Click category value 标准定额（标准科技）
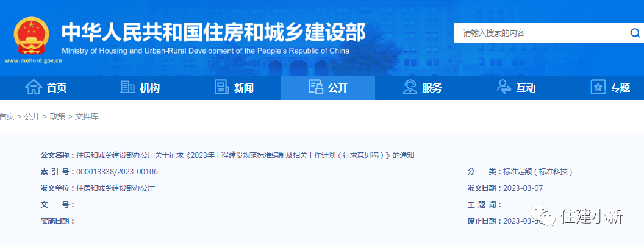 click(538, 172)
